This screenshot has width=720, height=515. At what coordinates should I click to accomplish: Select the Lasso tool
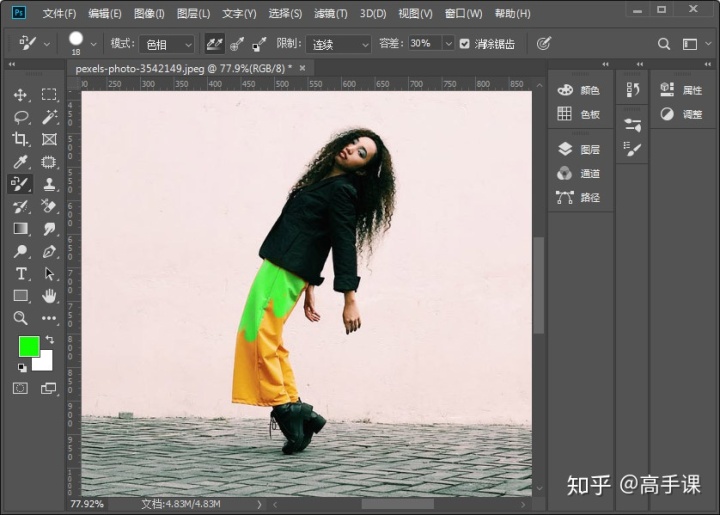[x=21, y=117]
